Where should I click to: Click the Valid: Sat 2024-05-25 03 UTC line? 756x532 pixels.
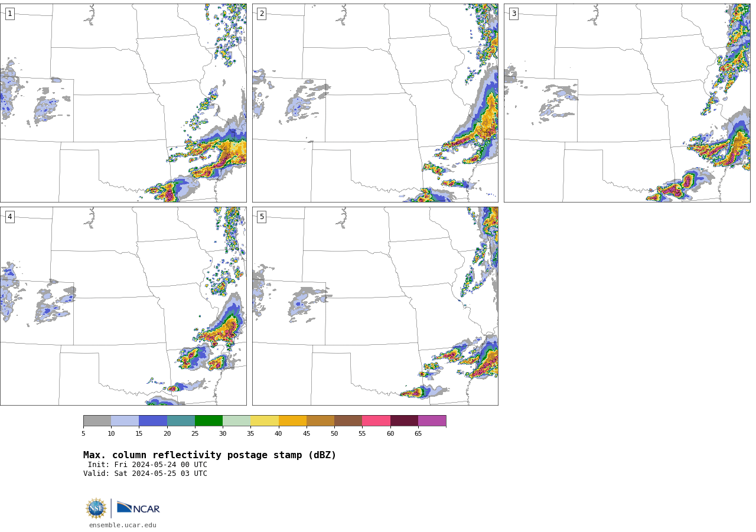coord(145,474)
